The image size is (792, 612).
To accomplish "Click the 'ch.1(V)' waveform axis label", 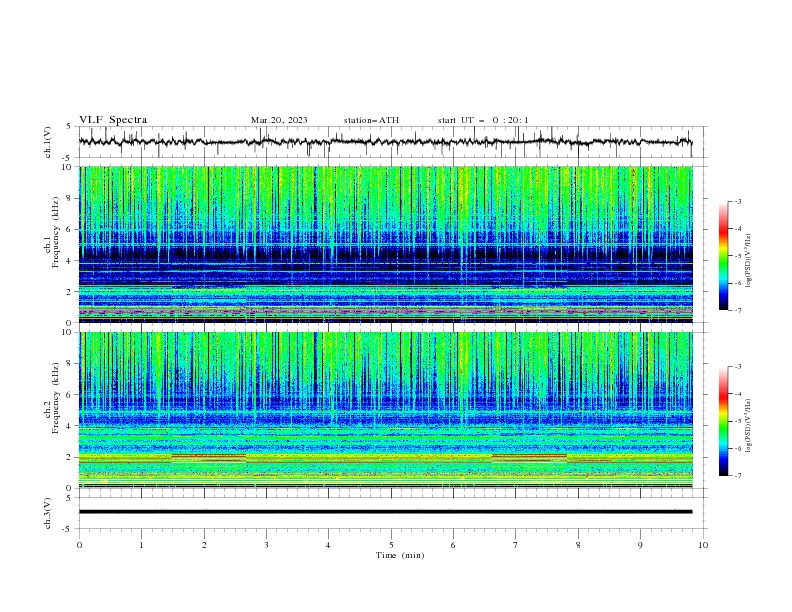I will coord(48,142).
